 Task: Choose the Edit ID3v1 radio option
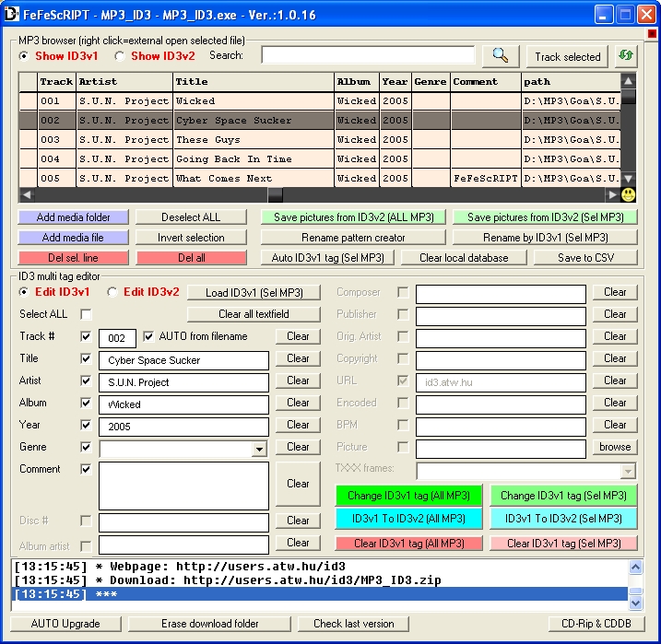(24, 292)
